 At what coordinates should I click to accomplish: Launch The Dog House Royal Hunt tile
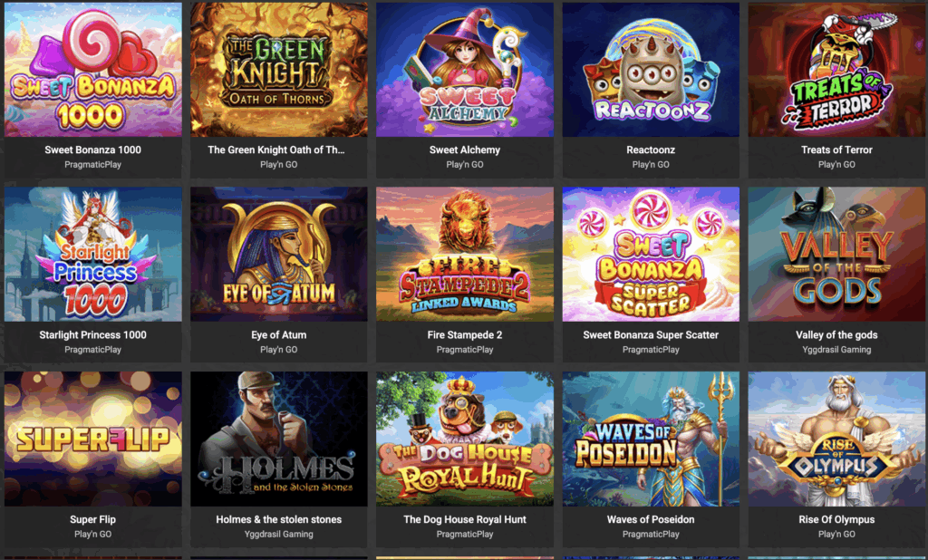coord(465,439)
